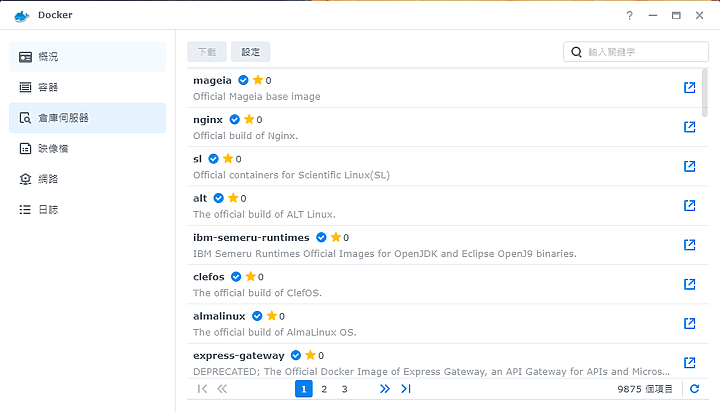Click the star icon for alt
720x412 pixels.
(233, 198)
